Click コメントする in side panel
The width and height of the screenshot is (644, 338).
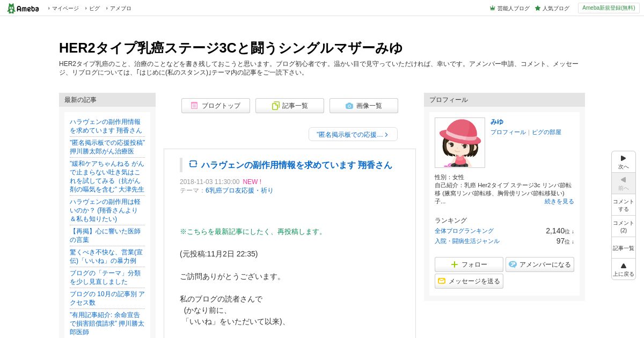624,205
